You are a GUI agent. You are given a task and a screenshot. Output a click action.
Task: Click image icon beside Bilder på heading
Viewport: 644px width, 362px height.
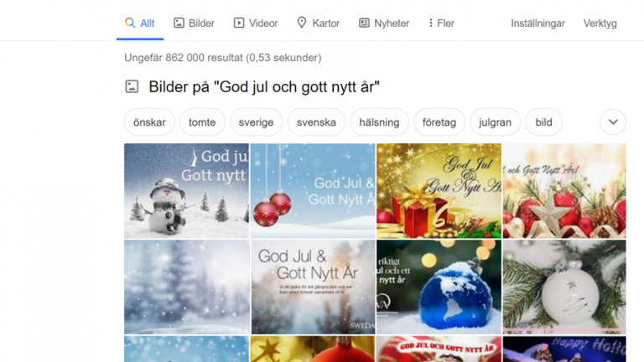click(x=132, y=86)
